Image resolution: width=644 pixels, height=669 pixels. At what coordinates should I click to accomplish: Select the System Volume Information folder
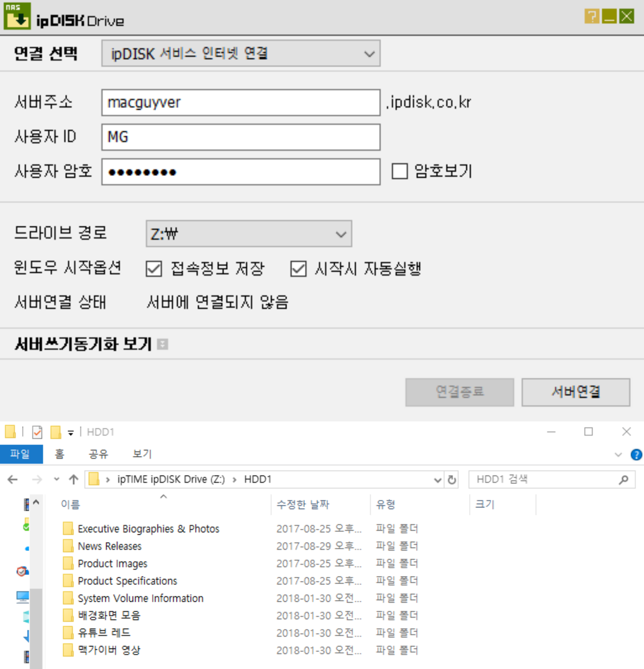pyautogui.click(x=141, y=598)
